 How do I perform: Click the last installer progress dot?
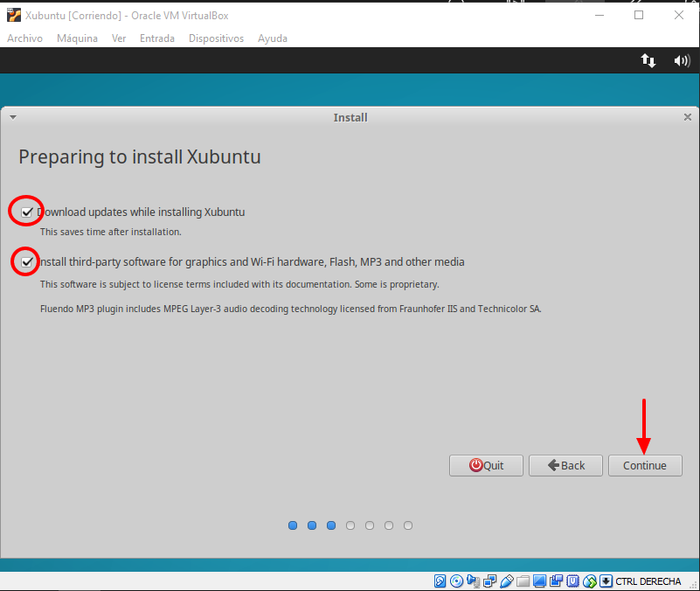[408, 525]
